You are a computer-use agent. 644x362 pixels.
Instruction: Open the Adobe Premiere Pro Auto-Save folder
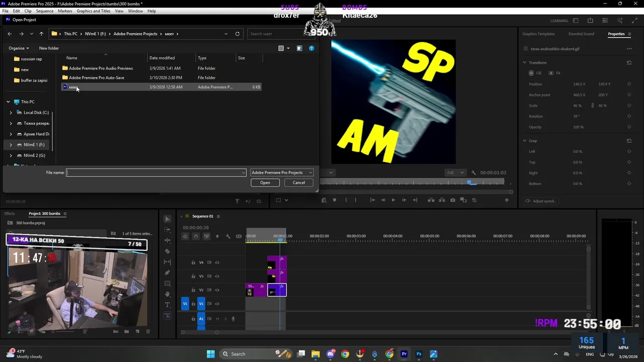[x=97, y=77]
